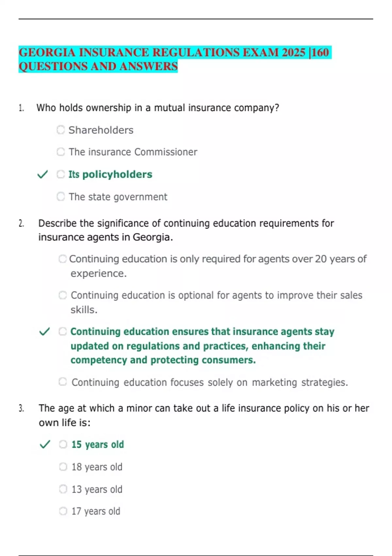Click the checkmark next to 'Continuing education ensures'

point(44,332)
